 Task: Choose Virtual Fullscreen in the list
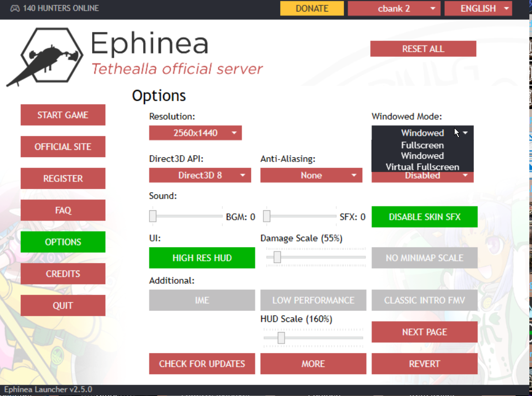(422, 167)
